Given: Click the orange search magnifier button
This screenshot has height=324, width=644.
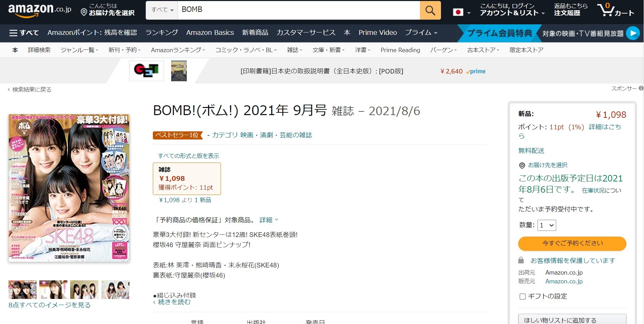Looking at the screenshot, I should click(x=430, y=10).
